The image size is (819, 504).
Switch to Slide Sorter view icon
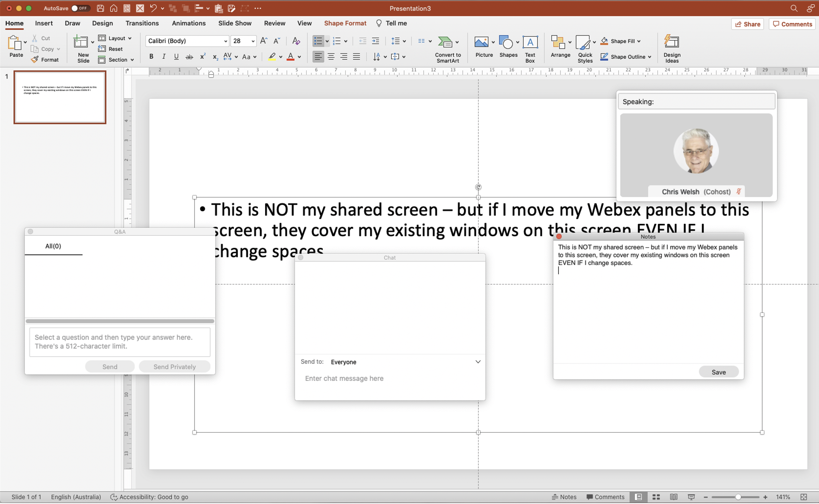pyautogui.click(x=656, y=497)
